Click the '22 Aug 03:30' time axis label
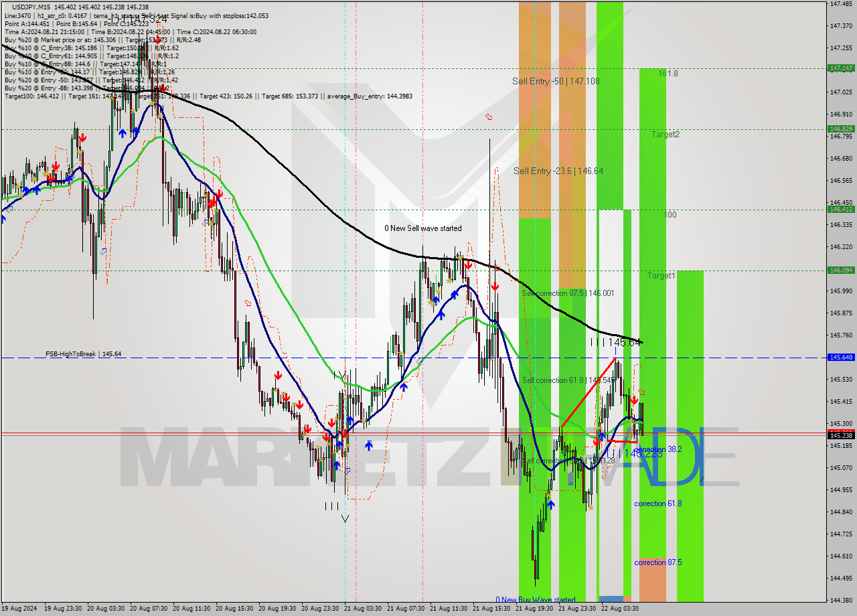Viewport: 857px width, 616px height. coord(619,609)
